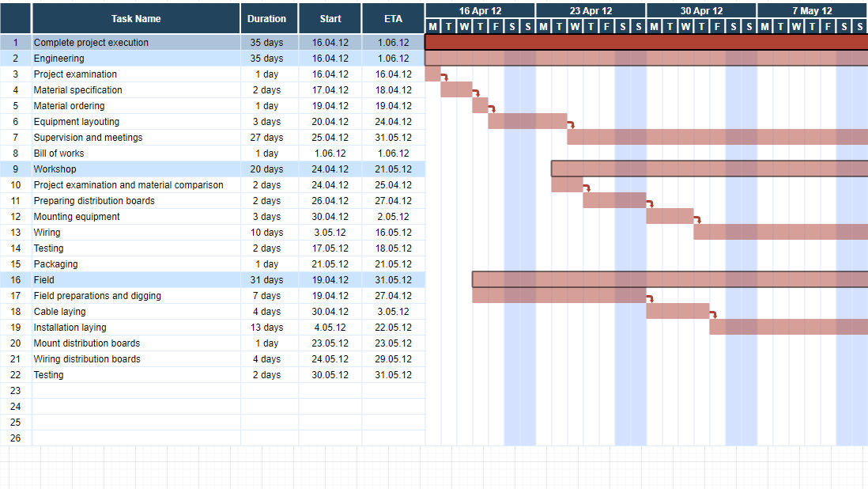The image size is (868, 489).
Task: Select the Duration column header
Action: (x=267, y=18)
